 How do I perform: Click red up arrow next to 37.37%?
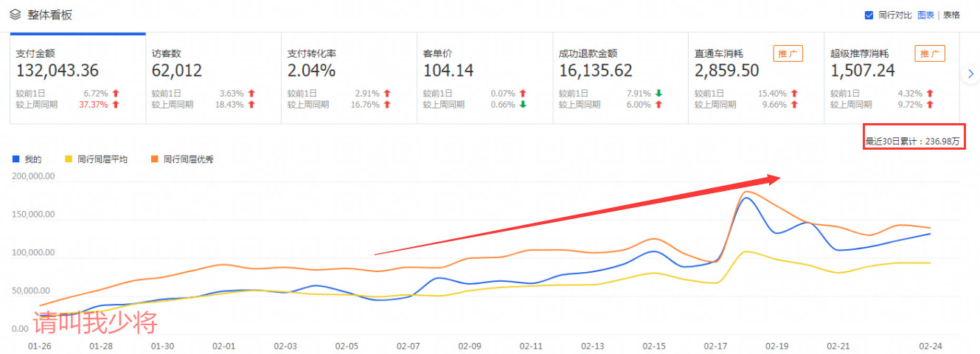click(x=116, y=105)
